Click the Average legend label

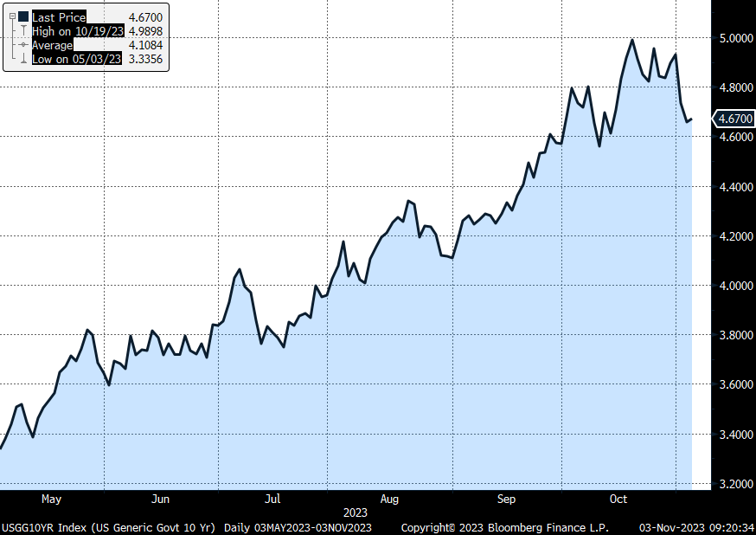(x=52, y=45)
